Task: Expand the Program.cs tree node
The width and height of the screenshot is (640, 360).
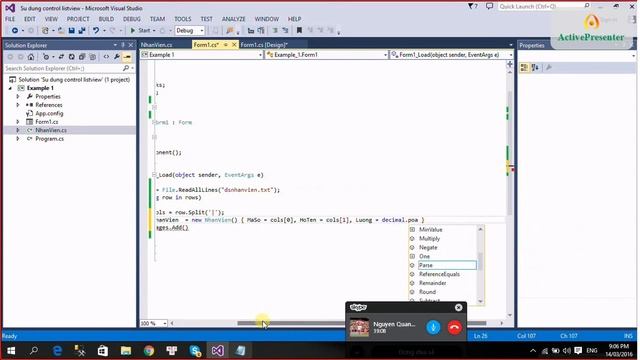Action: [x=18, y=139]
